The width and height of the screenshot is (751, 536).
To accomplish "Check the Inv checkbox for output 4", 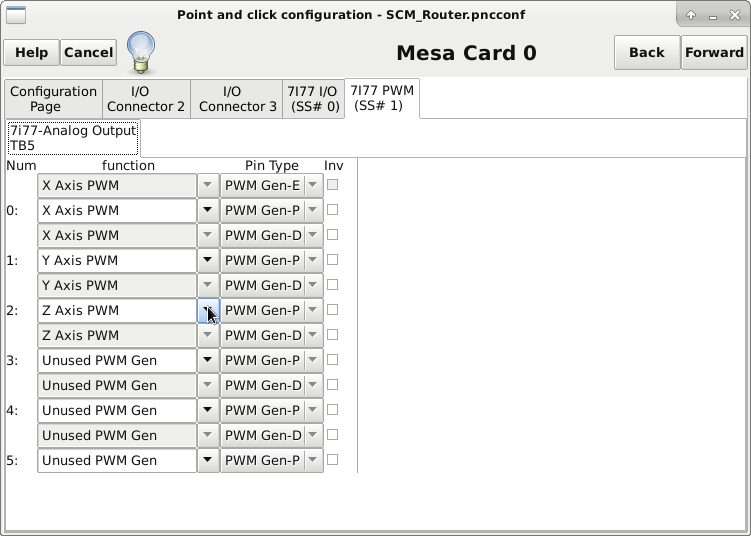I will tap(333, 410).
